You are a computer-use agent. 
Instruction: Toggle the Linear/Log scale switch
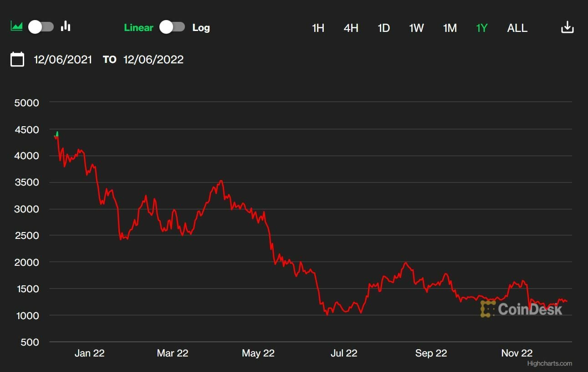pyautogui.click(x=172, y=27)
